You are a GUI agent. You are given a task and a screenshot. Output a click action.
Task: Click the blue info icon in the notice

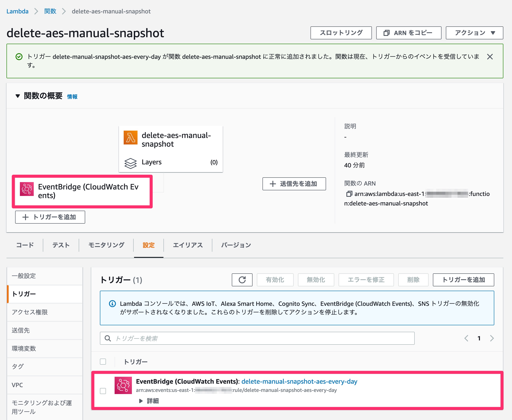[112, 304]
